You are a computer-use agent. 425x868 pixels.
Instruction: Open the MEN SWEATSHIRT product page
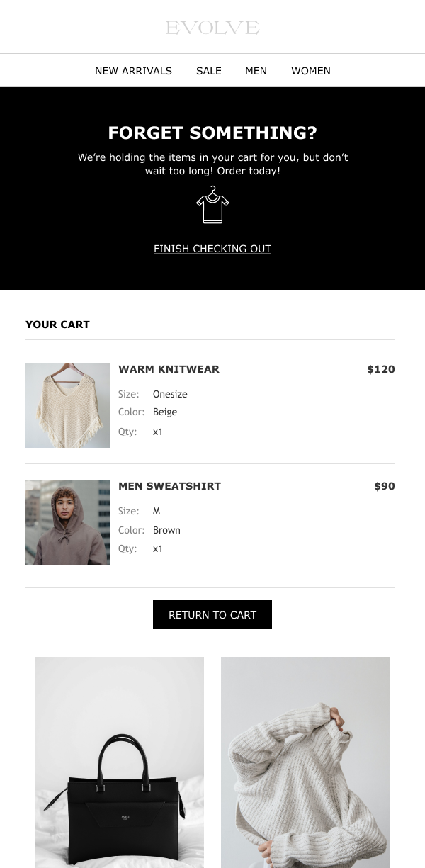tap(169, 486)
